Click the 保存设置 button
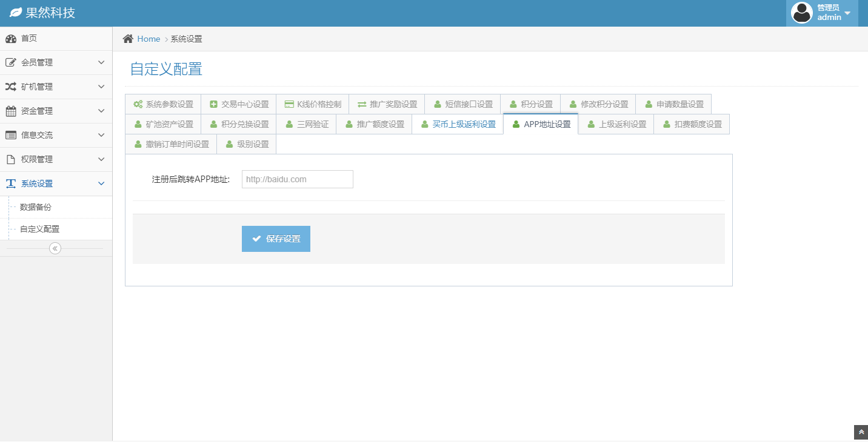 tap(276, 239)
